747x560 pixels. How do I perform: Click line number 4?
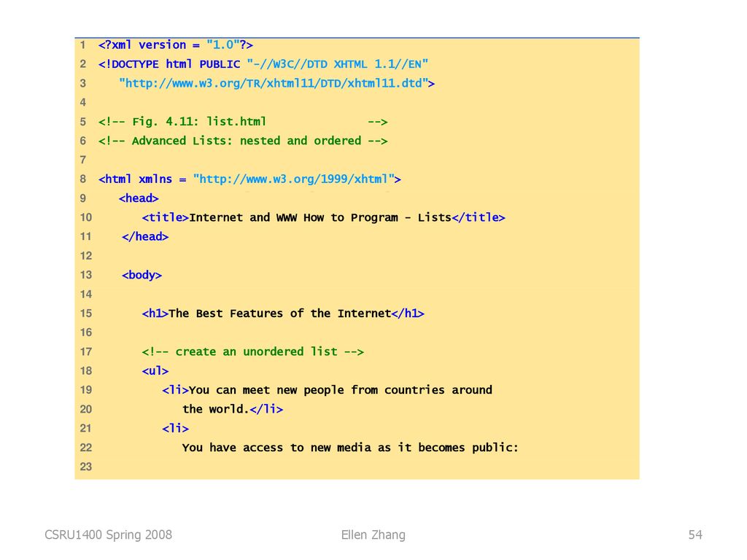83,102
